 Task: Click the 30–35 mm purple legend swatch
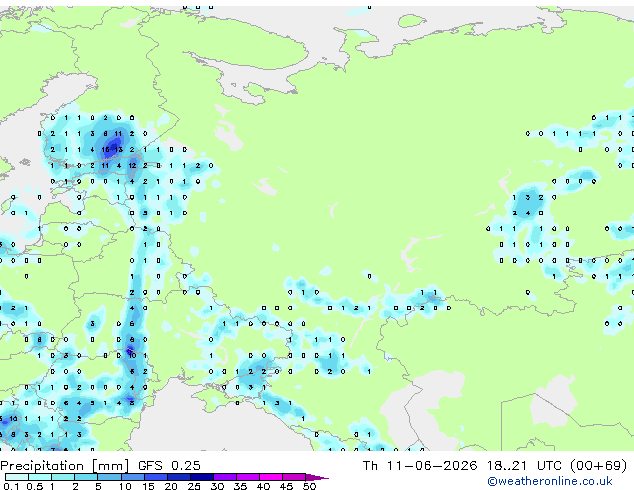tap(224, 477)
